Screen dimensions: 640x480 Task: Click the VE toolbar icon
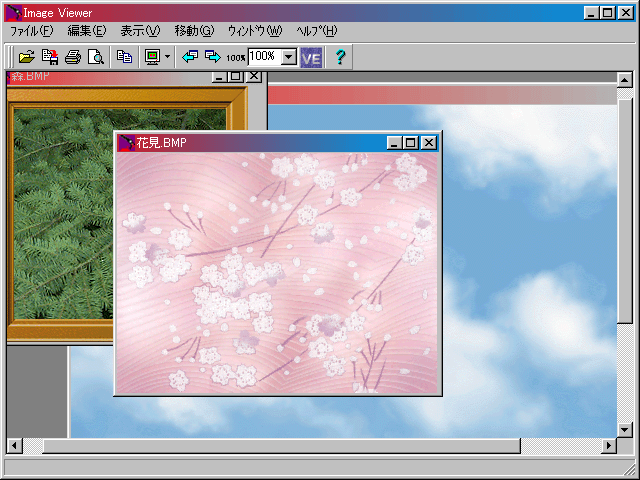pos(311,58)
